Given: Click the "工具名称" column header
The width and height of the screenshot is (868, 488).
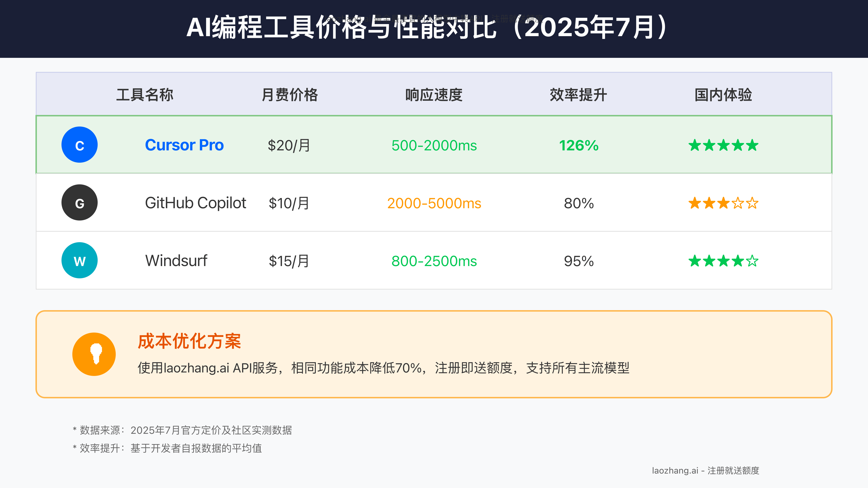Looking at the screenshot, I should point(145,95).
